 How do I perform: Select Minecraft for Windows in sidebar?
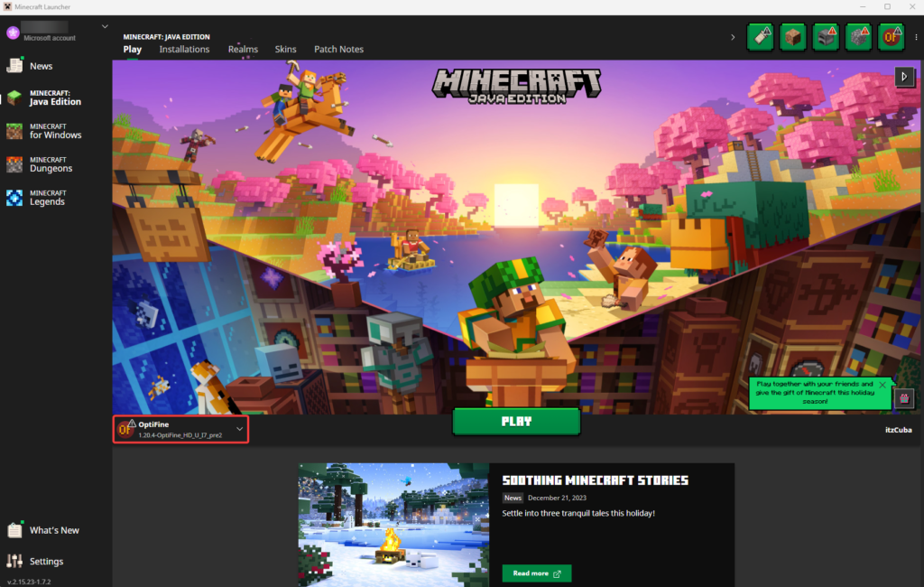[x=54, y=131]
